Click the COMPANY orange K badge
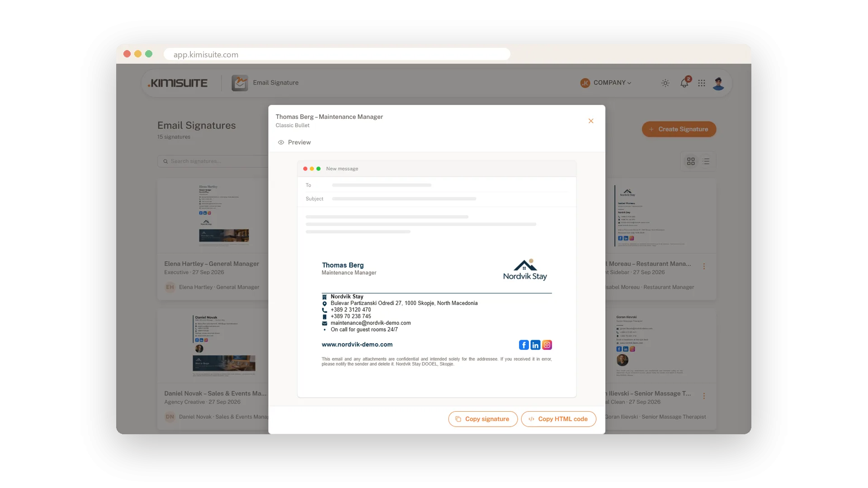Screen dimensions: 868x488 click(x=585, y=83)
